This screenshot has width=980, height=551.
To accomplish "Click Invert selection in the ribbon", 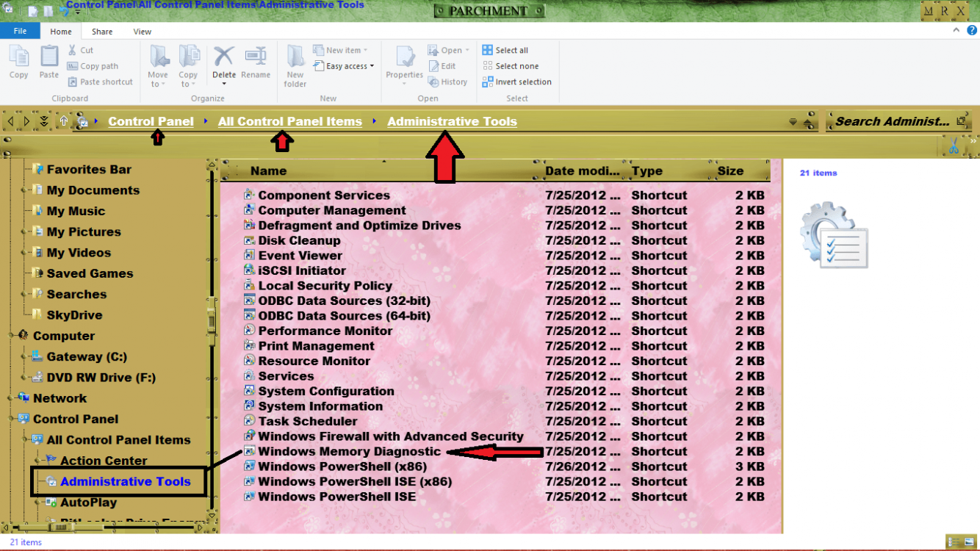I will point(517,82).
